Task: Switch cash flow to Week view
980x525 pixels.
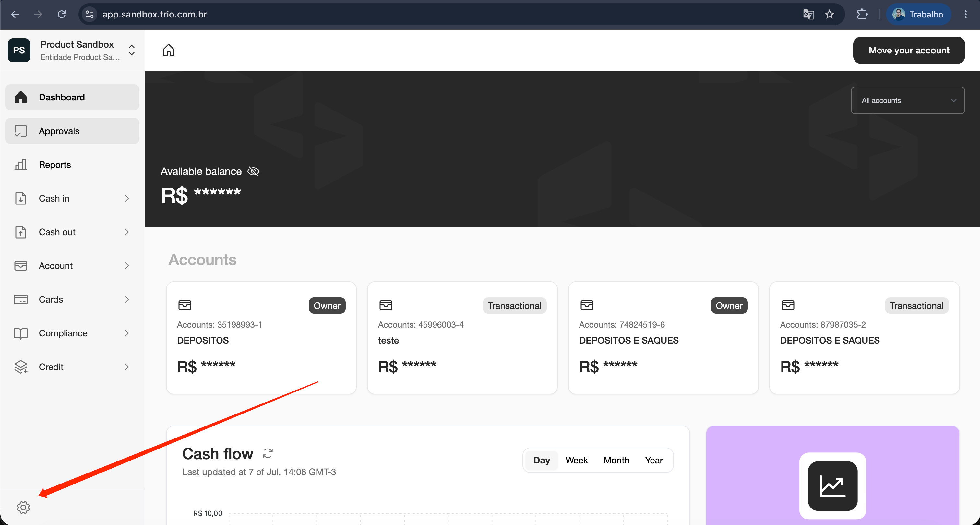Action: (576, 460)
